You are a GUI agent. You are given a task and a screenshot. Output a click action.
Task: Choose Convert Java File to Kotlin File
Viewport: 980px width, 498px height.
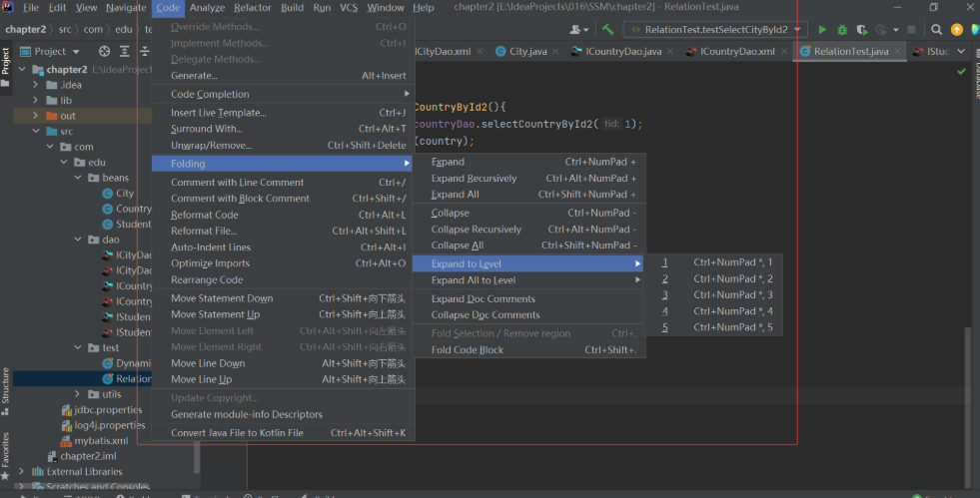283,432
